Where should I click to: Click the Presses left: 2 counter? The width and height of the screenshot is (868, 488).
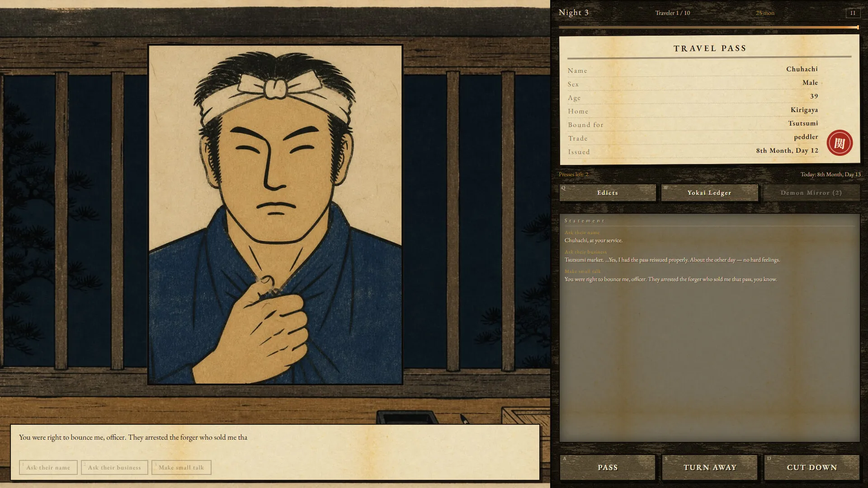pos(573,174)
